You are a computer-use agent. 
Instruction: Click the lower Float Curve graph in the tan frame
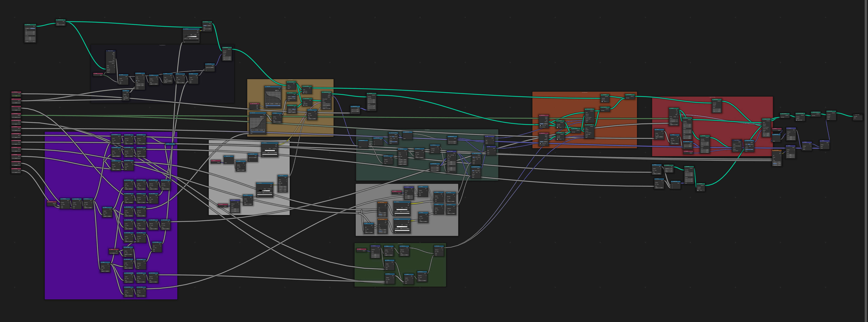tap(258, 124)
